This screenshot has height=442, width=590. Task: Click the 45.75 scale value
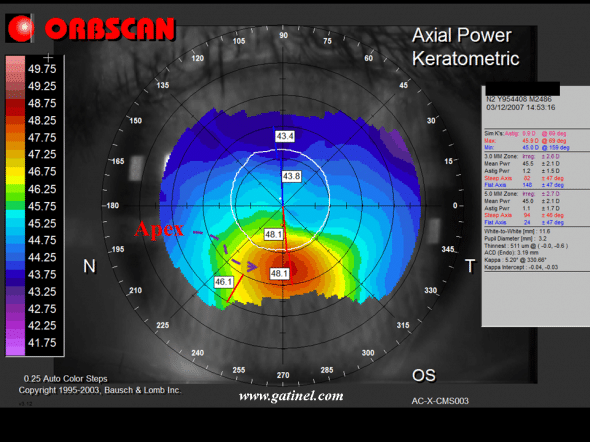coord(42,206)
